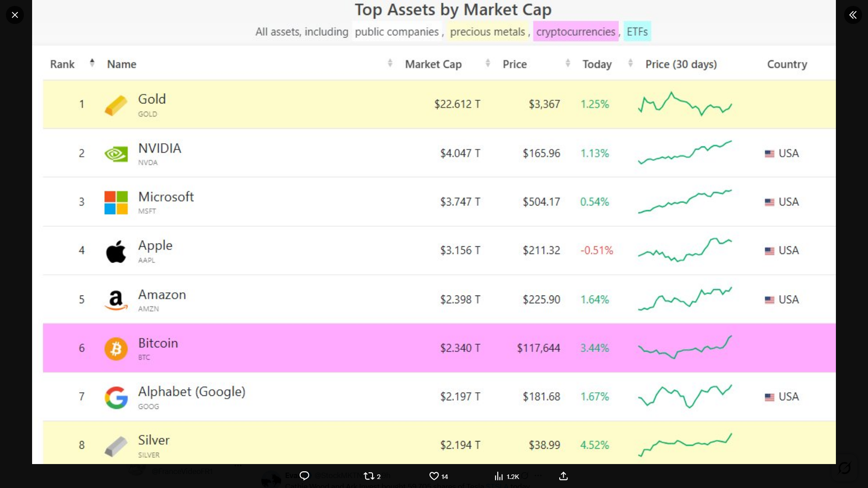The image size is (868, 488).
Task: Click the reply speech bubble icon
Action: [x=305, y=476]
